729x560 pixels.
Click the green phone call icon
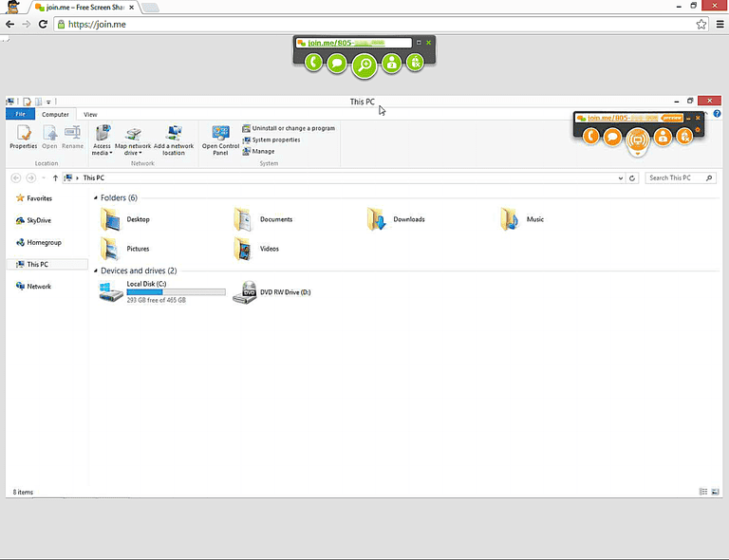pyautogui.click(x=314, y=63)
